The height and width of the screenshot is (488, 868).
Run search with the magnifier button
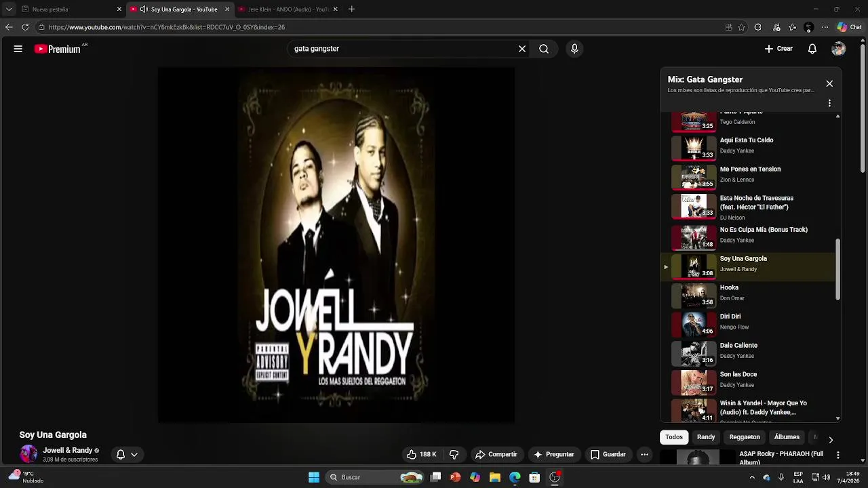point(544,49)
